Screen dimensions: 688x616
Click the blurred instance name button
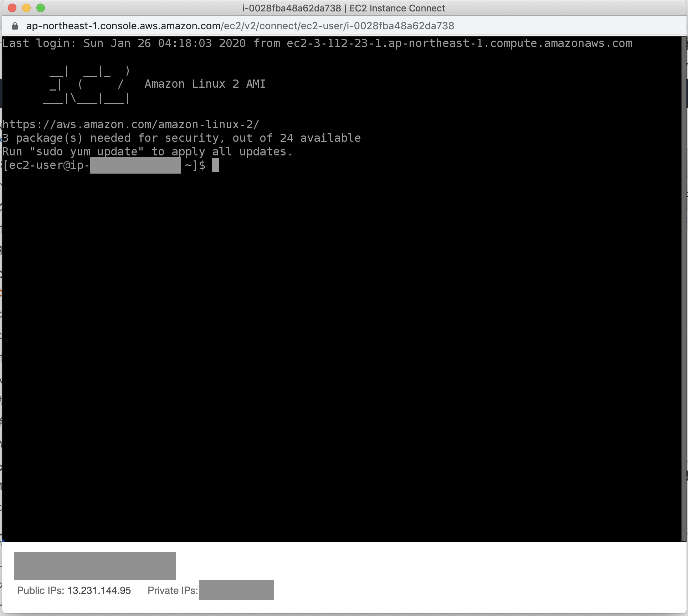pos(96,566)
